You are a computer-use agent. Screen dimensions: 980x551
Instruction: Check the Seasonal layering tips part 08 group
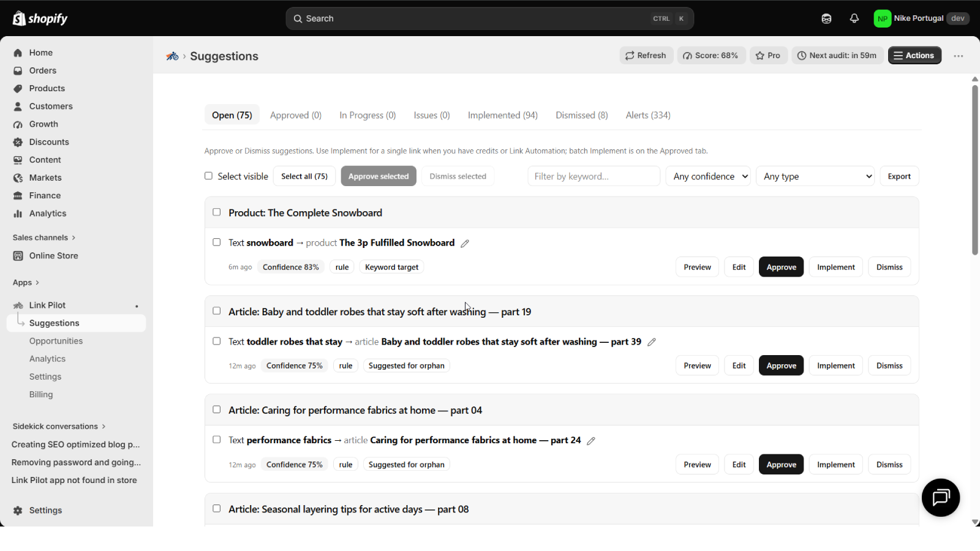(216, 509)
